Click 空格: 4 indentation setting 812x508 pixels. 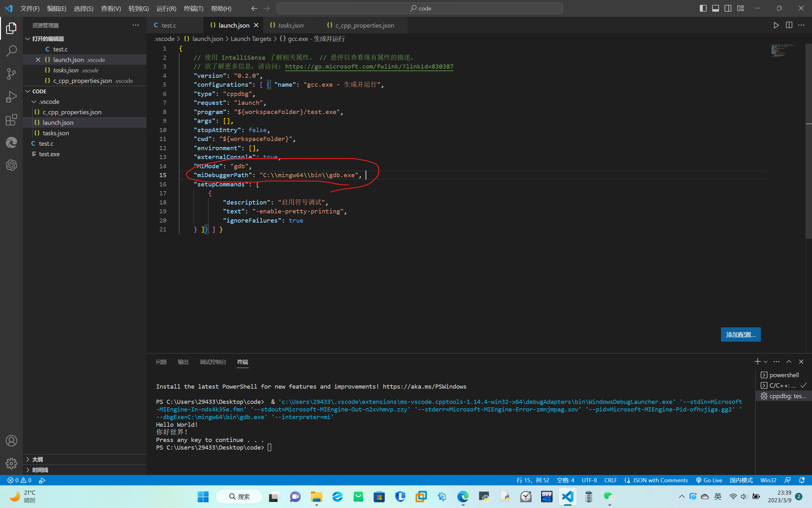point(565,480)
